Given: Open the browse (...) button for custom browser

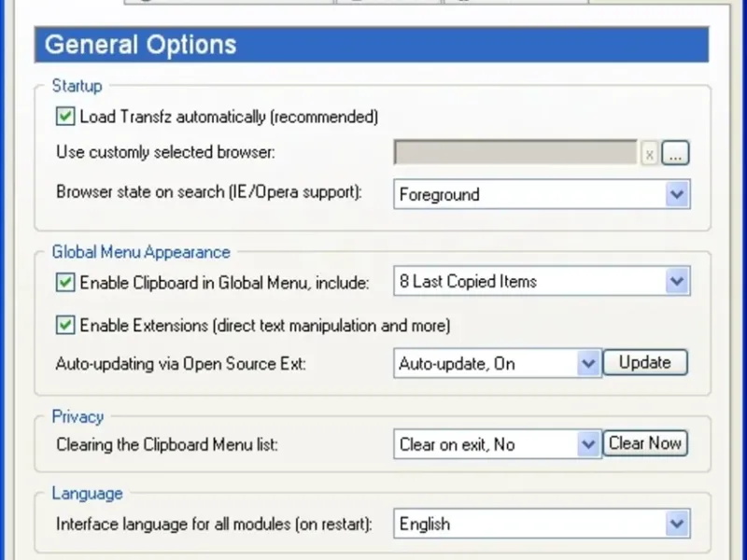Looking at the screenshot, I should pos(676,154).
